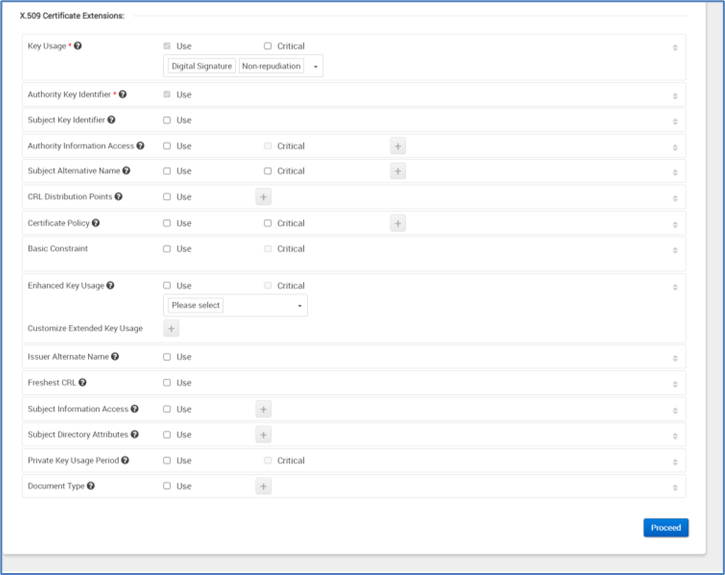Open Enhanced Key Usage 'Please select' dropdown

click(x=236, y=305)
